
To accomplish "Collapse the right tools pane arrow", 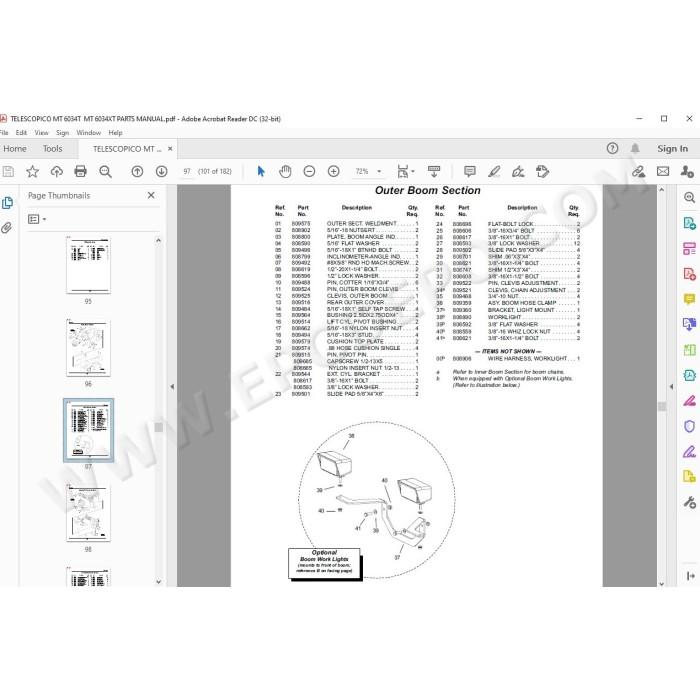I will point(671,387).
